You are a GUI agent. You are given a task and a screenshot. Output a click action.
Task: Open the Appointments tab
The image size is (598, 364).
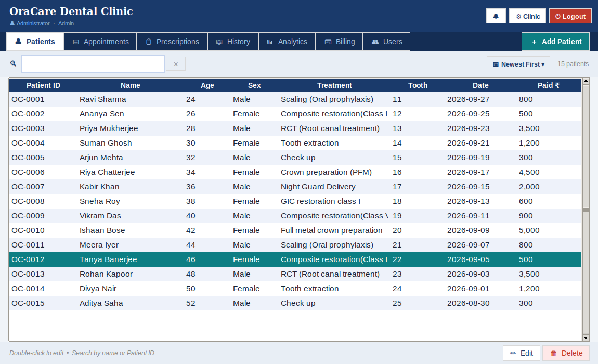click(x=100, y=42)
